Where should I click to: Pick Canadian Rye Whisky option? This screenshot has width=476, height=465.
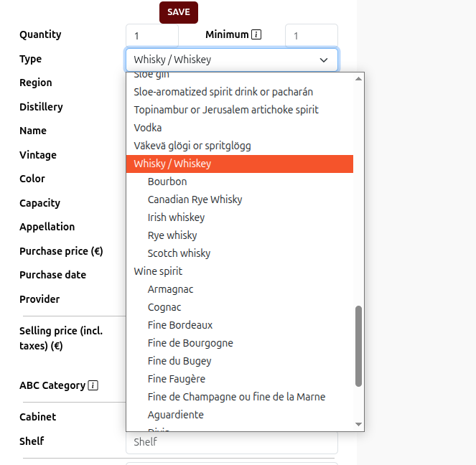pyautogui.click(x=195, y=199)
